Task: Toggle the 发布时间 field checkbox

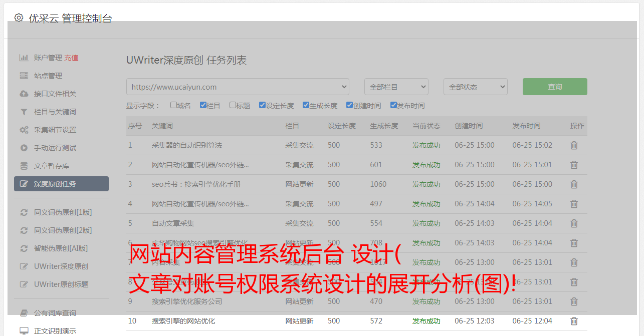Action: click(393, 105)
